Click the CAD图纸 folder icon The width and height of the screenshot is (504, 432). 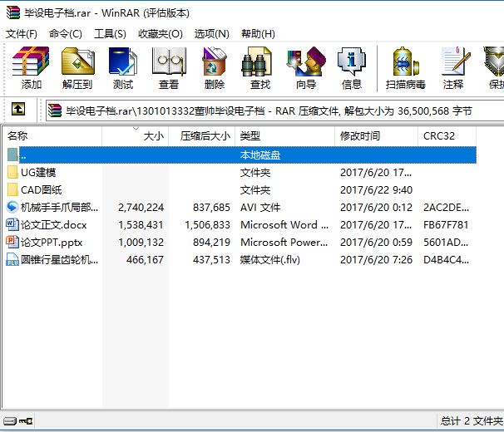coord(12,189)
